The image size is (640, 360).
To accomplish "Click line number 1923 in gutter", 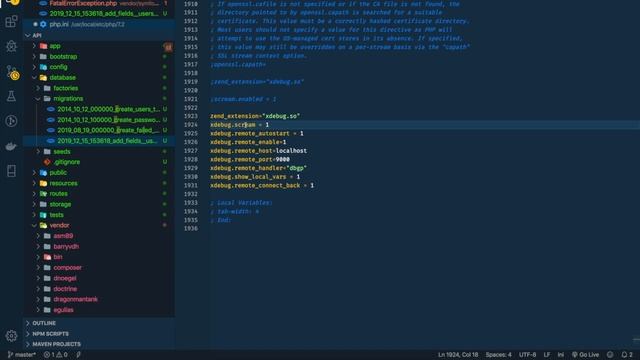I will click(191, 116).
